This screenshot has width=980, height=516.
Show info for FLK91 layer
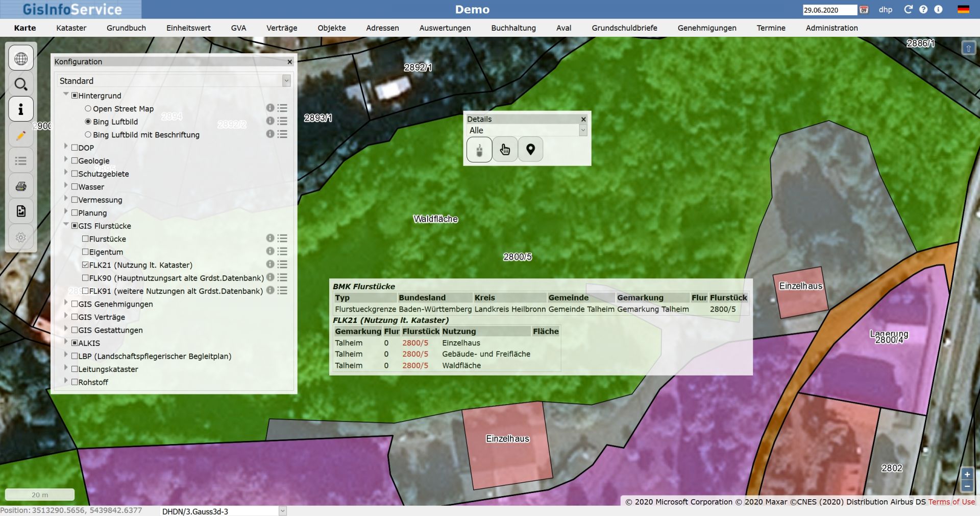click(270, 290)
